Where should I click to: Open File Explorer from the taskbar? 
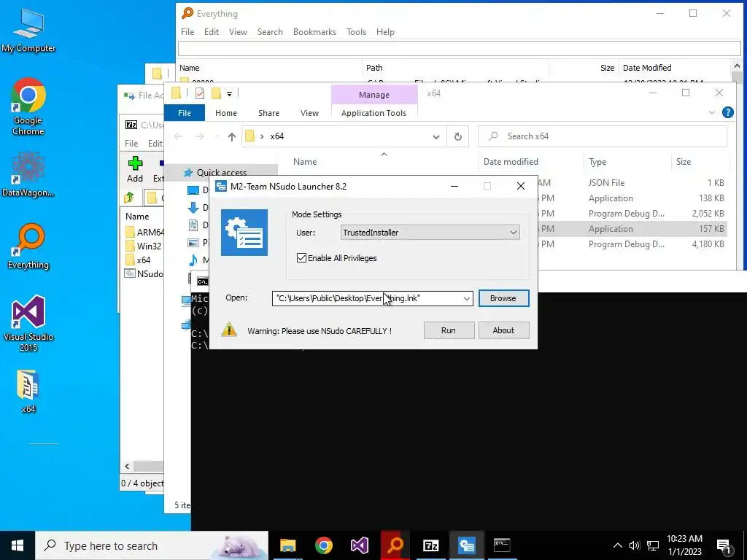[287, 545]
